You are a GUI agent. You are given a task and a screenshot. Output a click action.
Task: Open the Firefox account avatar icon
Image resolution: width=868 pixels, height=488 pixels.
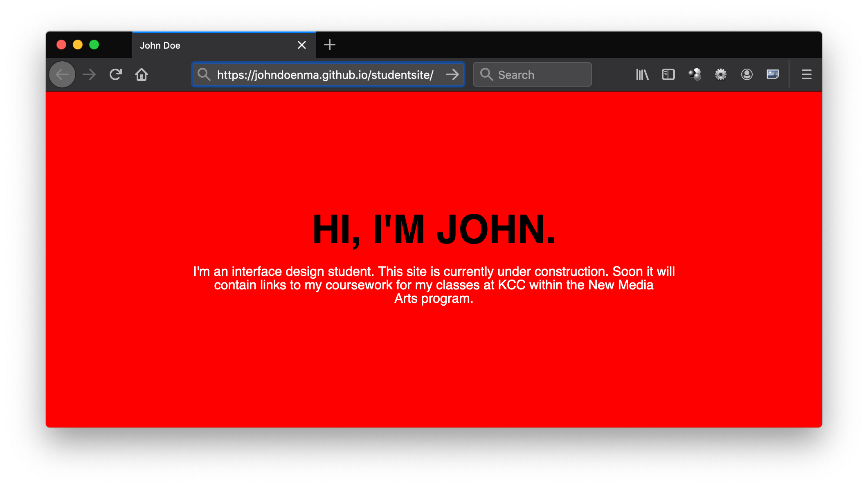pyautogui.click(x=747, y=75)
